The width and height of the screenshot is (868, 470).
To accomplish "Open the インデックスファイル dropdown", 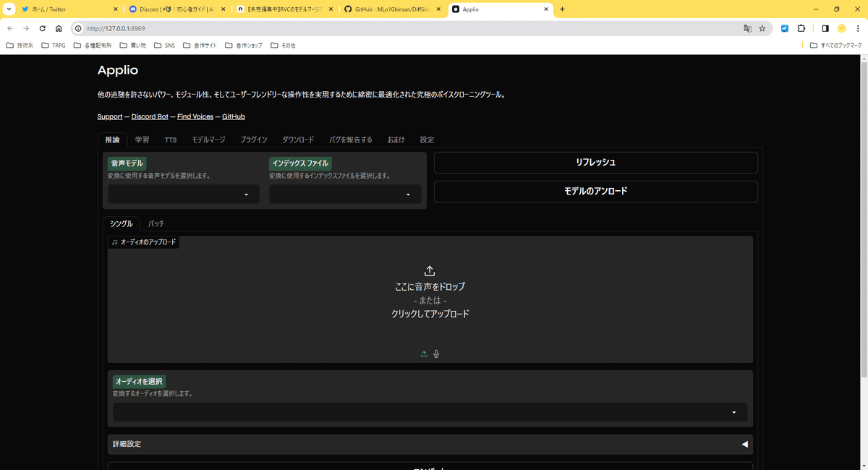I will point(345,194).
